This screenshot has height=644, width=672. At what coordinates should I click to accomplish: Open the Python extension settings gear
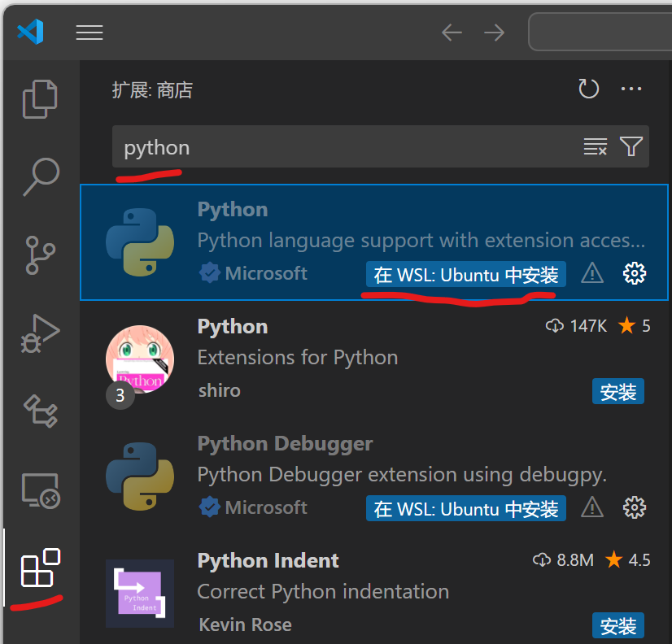(x=635, y=274)
